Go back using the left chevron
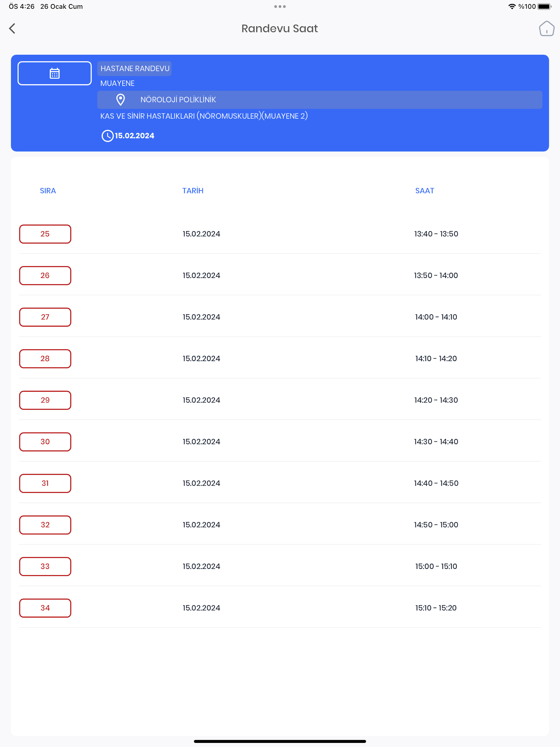Image resolution: width=560 pixels, height=747 pixels. (x=12, y=29)
